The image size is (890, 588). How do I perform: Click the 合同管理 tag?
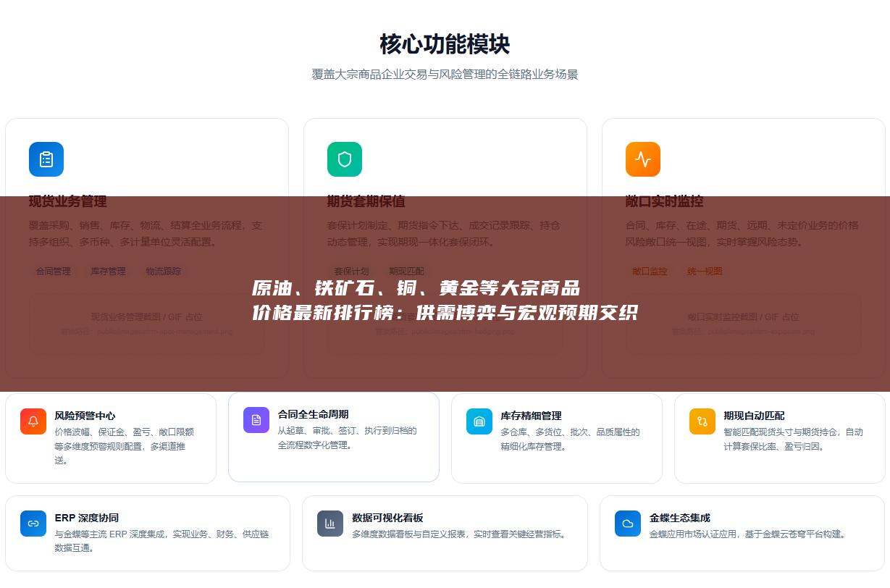pyautogui.click(x=54, y=272)
